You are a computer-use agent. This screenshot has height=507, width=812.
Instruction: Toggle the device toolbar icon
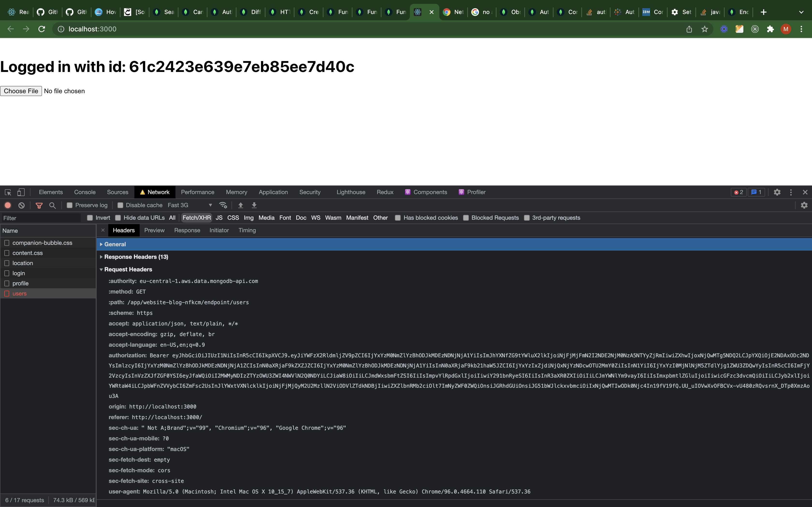[x=21, y=192]
